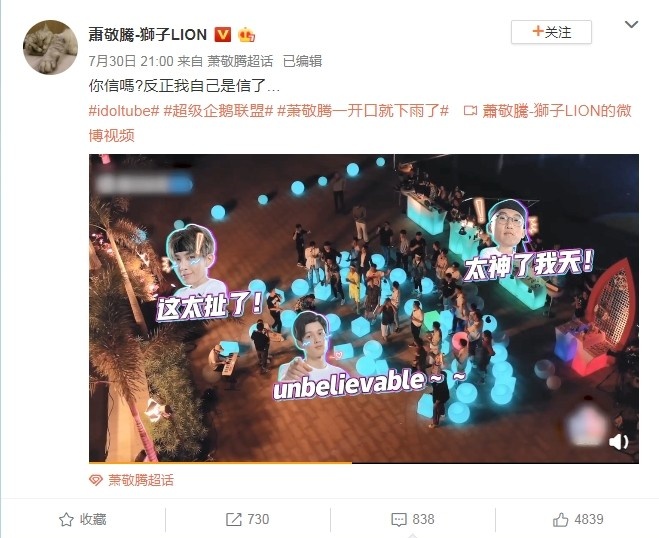Click the crown membership badge icon

click(246, 34)
